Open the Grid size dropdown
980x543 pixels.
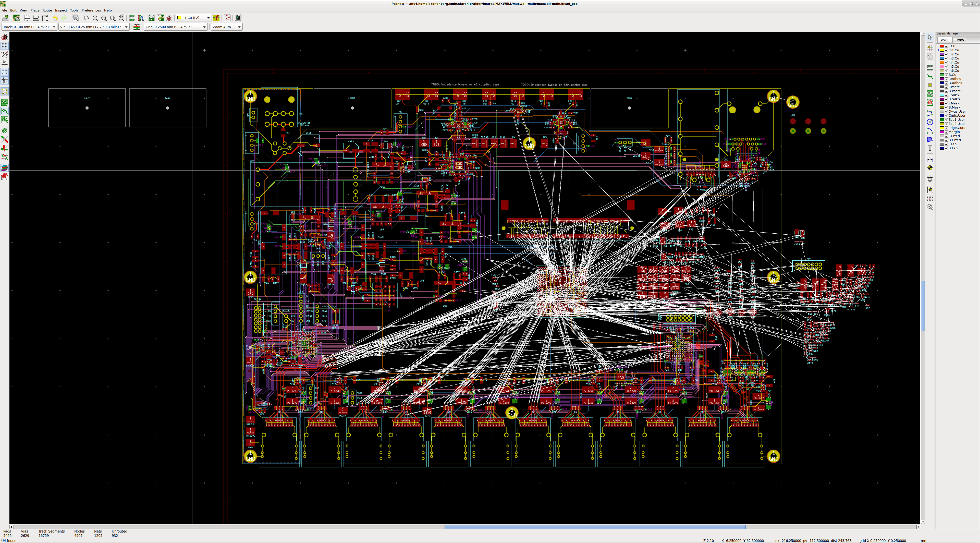[x=176, y=27]
